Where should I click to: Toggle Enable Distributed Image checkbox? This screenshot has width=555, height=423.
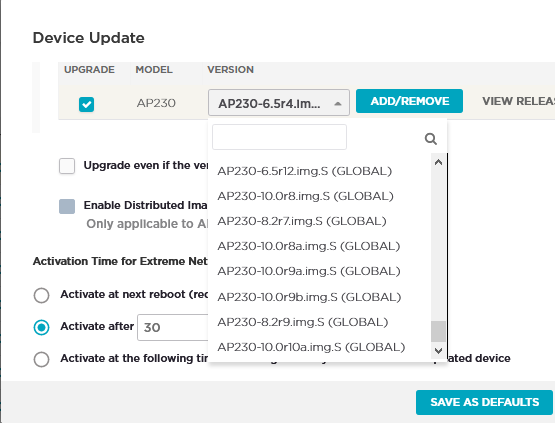coord(67,206)
